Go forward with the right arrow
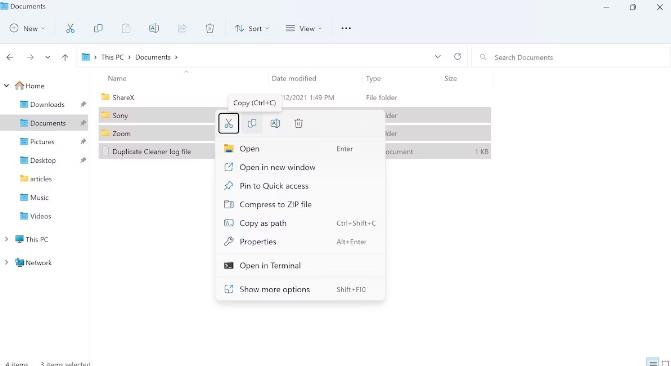This screenshot has height=366, width=671. click(x=30, y=57)
